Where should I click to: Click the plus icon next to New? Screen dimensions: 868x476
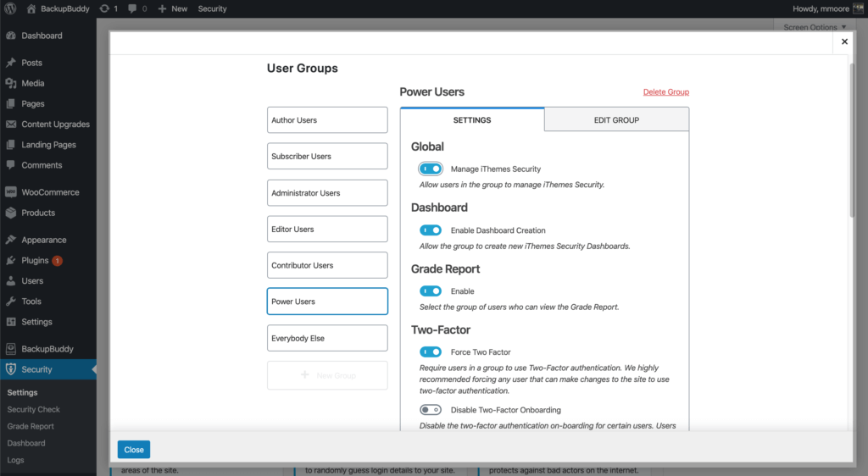pos(162,8)
